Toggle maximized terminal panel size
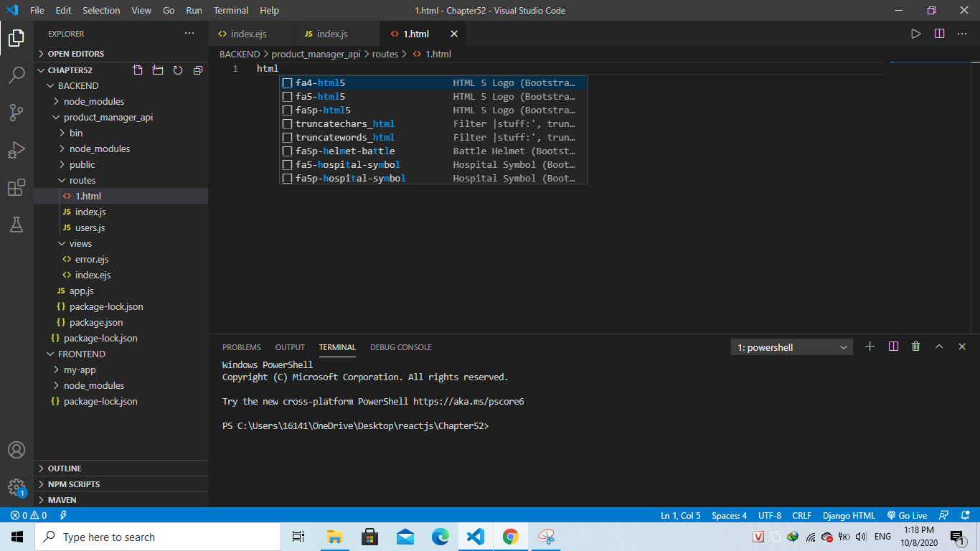 [x=938, y=347]
